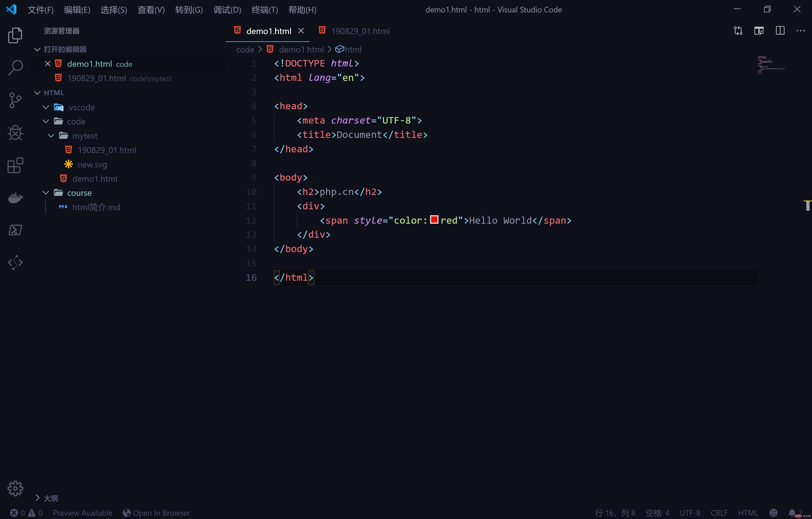Image resolution: width=812 pixels, height=519 pixels.
Task: Switch to the 190829_01.html tab
Action: (x=354, y=31)
